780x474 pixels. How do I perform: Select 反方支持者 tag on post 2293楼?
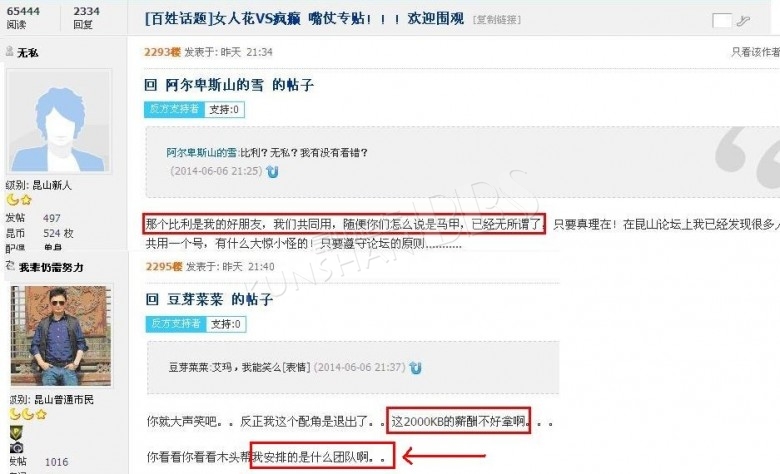pyautogui.click(x=175, y=109)
